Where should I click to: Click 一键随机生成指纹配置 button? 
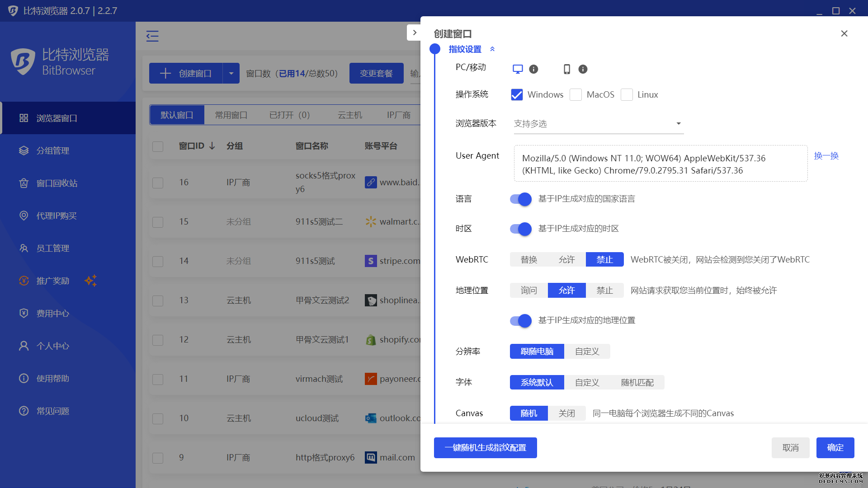(485, 447)
